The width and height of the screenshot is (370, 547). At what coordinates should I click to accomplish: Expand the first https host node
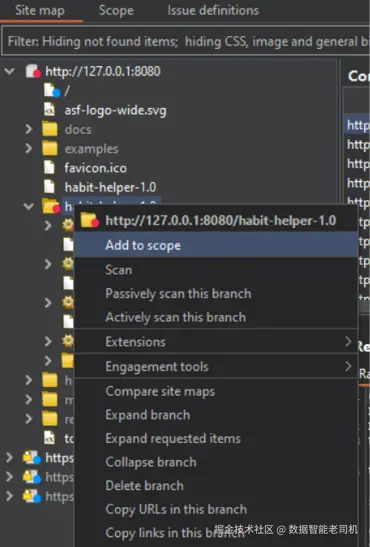pyautogui.click(x=9, y=457)
